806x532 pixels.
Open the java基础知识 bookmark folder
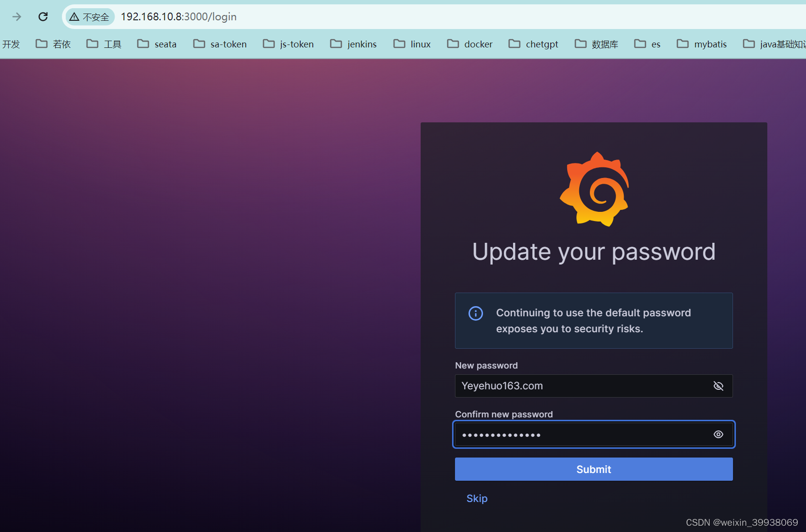[x=774, y=44]
